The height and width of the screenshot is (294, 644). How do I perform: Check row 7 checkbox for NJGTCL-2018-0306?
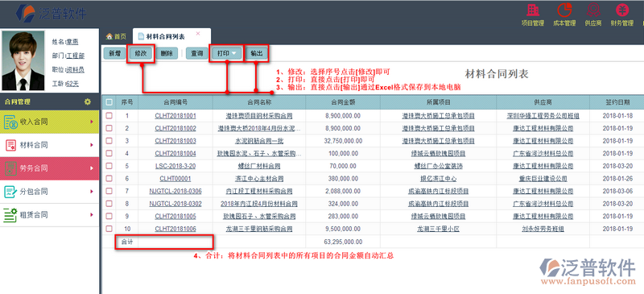[109, 191]
